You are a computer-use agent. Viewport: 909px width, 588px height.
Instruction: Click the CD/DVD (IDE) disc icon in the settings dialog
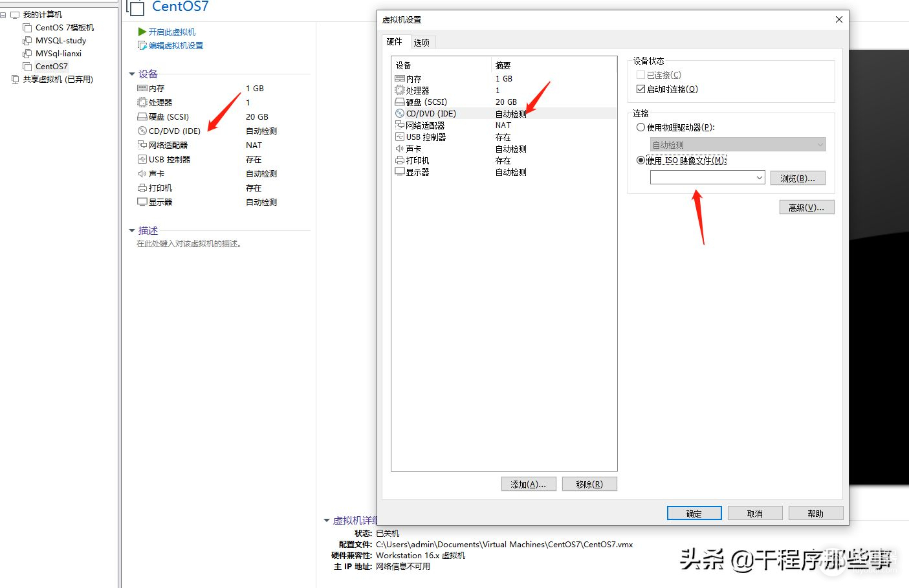(x=400, y=113)
